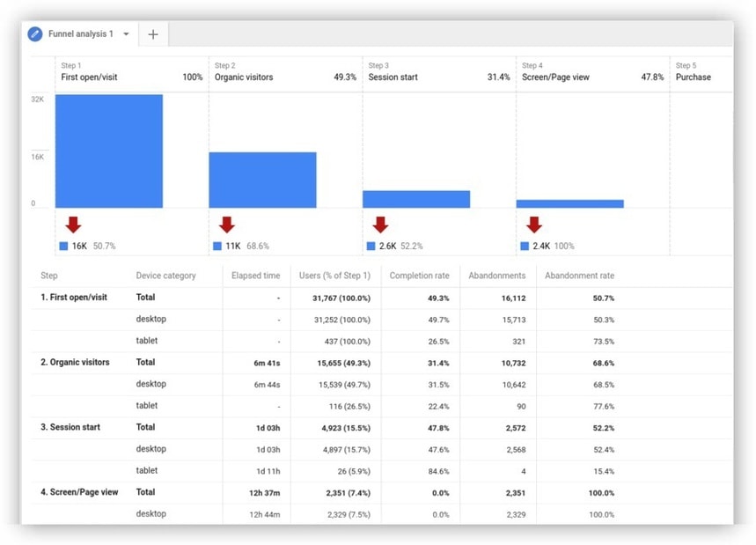The width and height of the screenshot is (756, 545).
Task: Select the Funnel analysis compass icon on the tab
Action: [35, 33]
